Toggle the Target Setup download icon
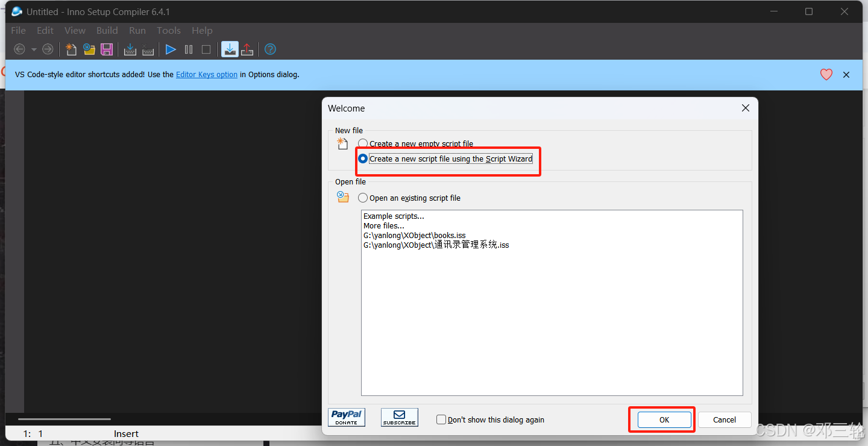 (230, 49)
